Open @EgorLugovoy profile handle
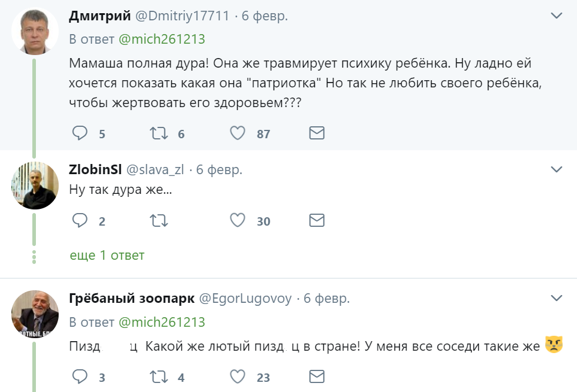 point(245,298)
